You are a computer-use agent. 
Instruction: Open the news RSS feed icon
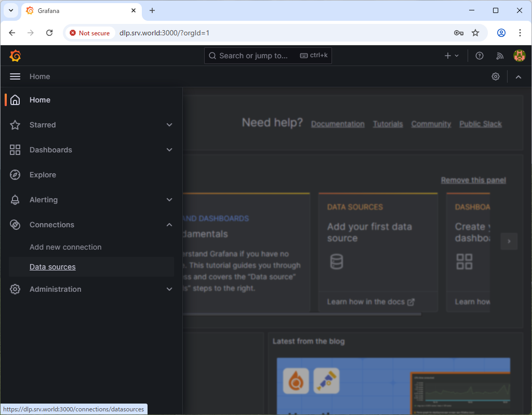tap(499, 56)
